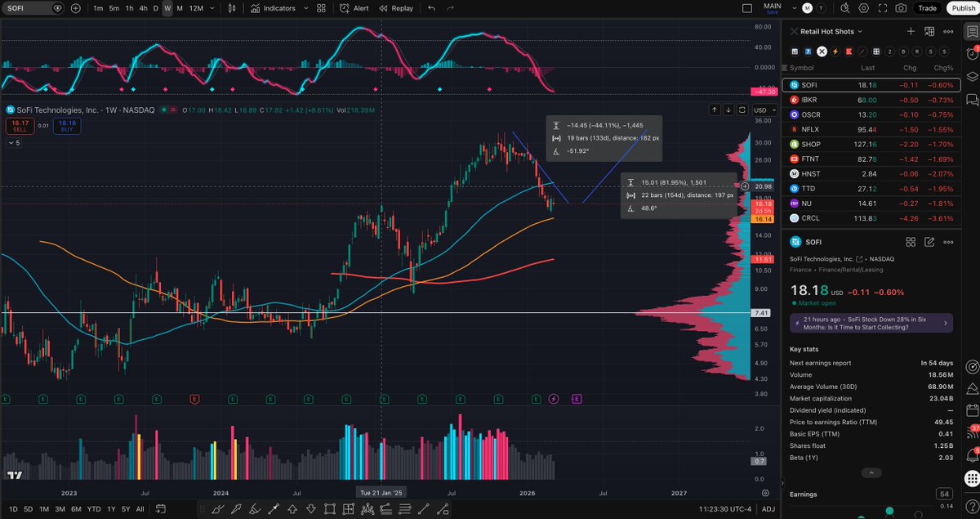The height and width of the screenshot is (519, 980).
Task: Expand the timeframe interval dropdown arrow
Action: (x=212, y=8)
